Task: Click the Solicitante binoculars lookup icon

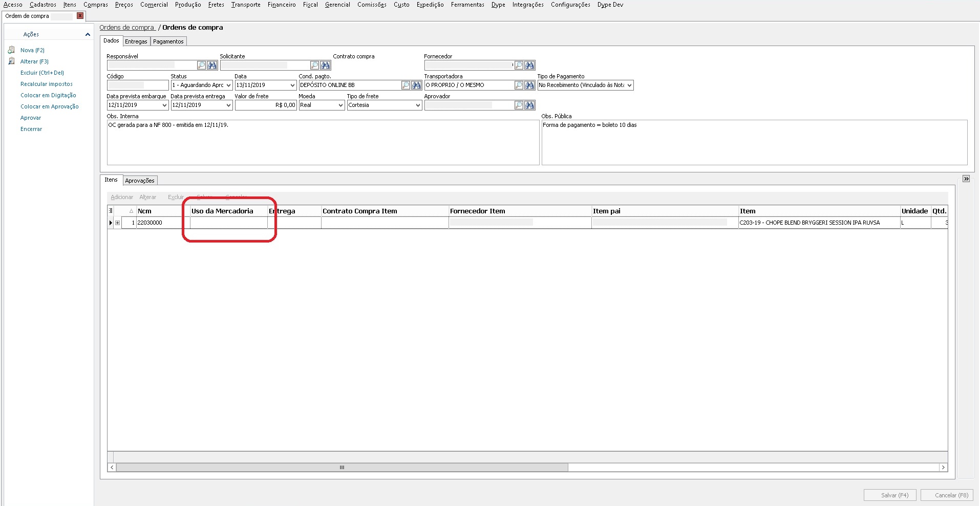Action: [x=326, y=65]
